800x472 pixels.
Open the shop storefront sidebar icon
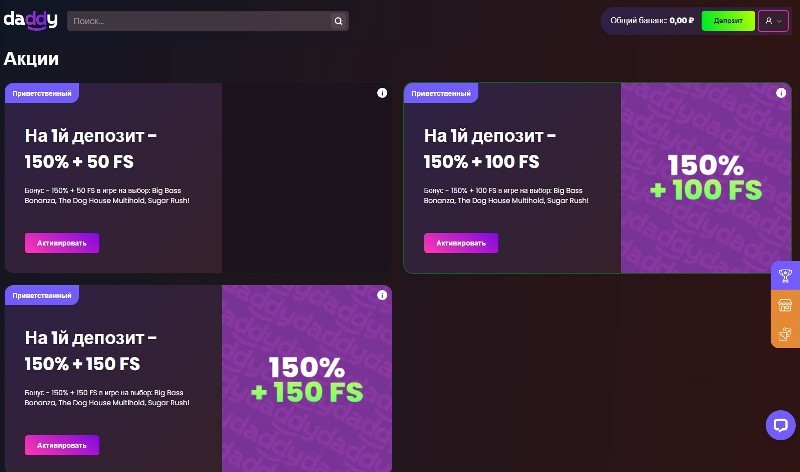785,305
